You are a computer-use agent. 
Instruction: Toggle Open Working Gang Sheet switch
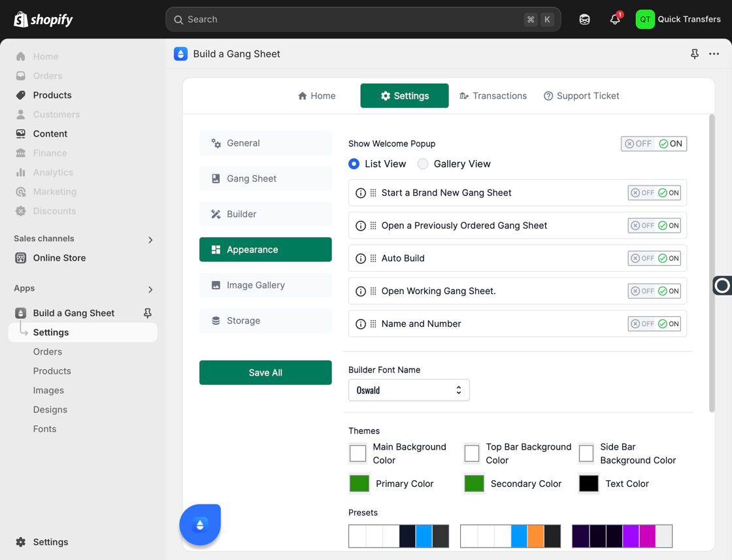coord(654,291)
